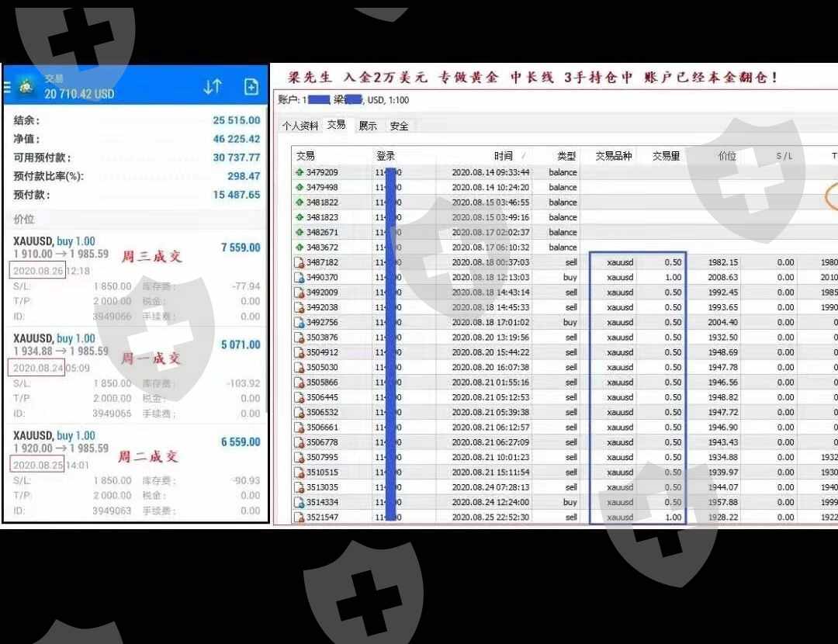Sort by the 登录 column header

click(x=386, y=156)
